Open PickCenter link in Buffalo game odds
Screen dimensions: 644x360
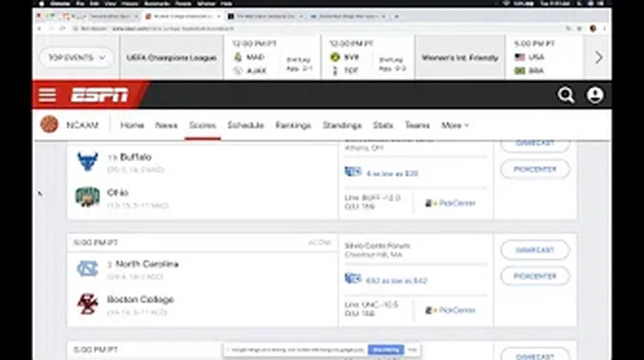point(456,203)
